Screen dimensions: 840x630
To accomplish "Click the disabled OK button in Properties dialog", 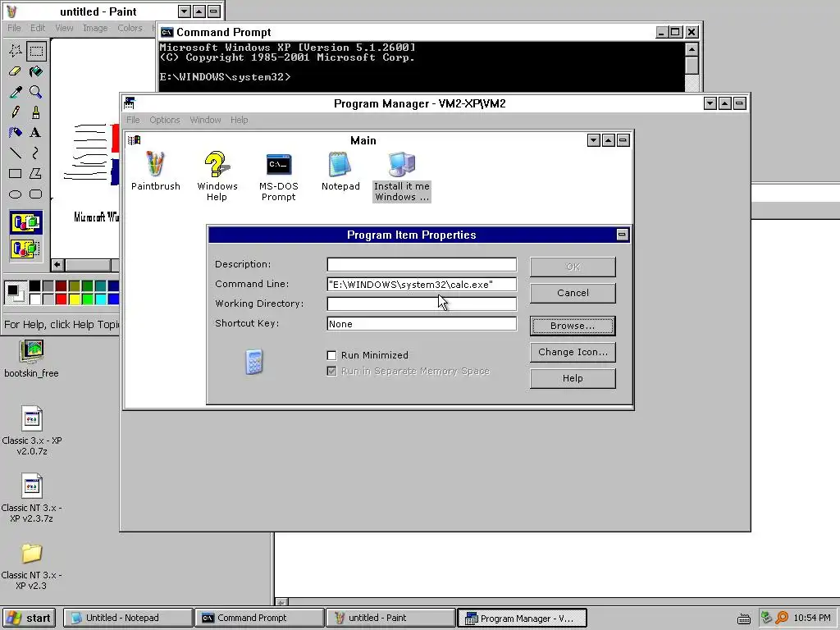I will (573, 267).
